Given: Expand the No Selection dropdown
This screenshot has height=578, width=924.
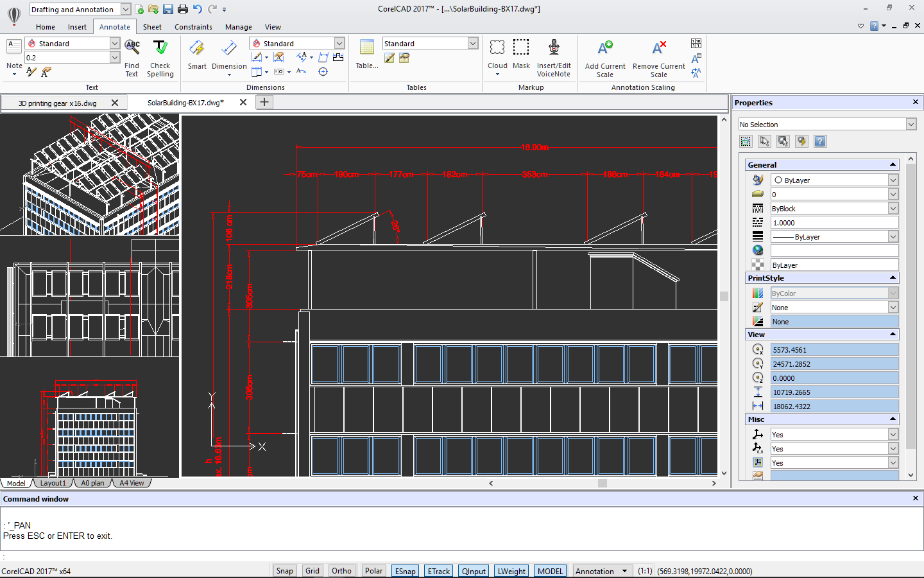Looking at the screenshot, I should (x=911, y=125).
